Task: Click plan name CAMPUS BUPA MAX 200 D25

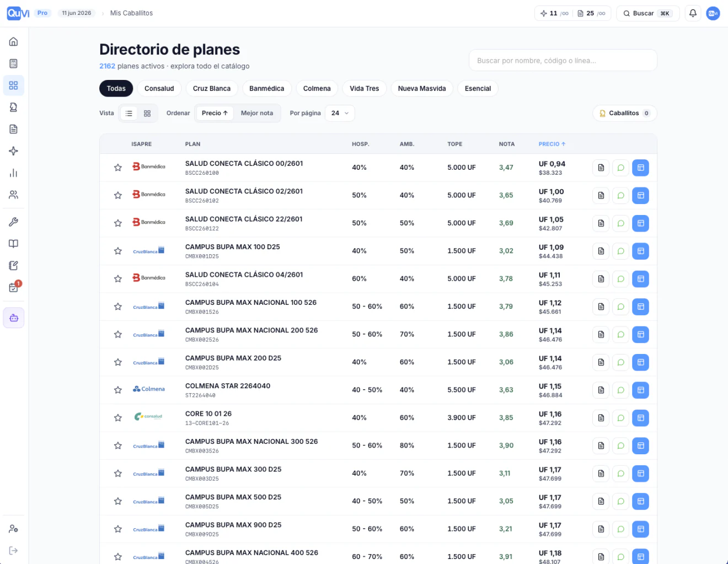Action: 233,358
